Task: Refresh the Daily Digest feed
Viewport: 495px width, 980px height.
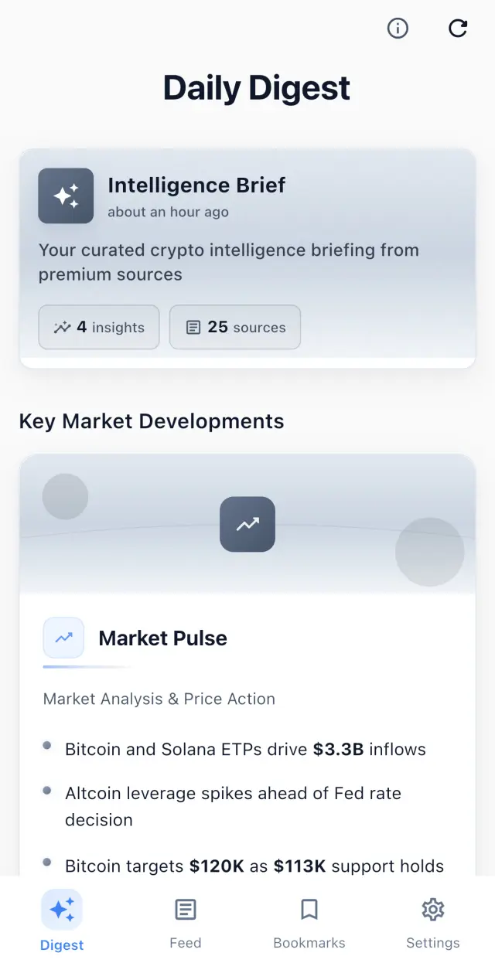Action: pos(458,29)
